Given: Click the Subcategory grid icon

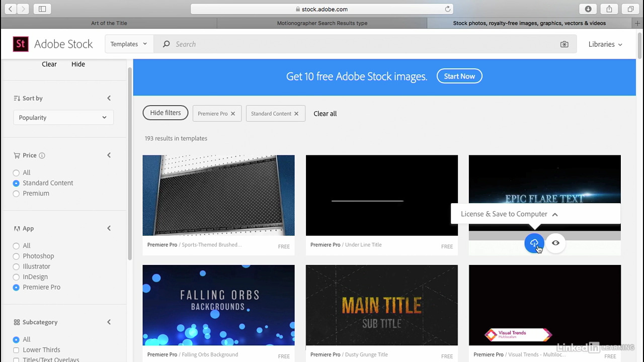Looking at the screenshot, I should coord(17,322).
